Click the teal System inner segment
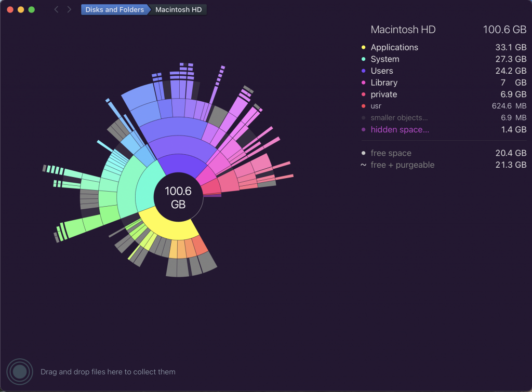The width and height of the screenshot is (532, 392). click(145, 188)
